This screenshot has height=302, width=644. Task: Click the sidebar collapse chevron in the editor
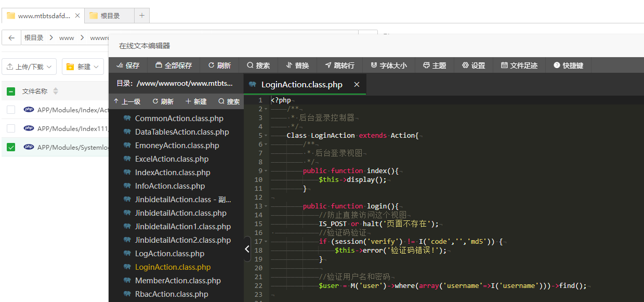pos(247,249)
